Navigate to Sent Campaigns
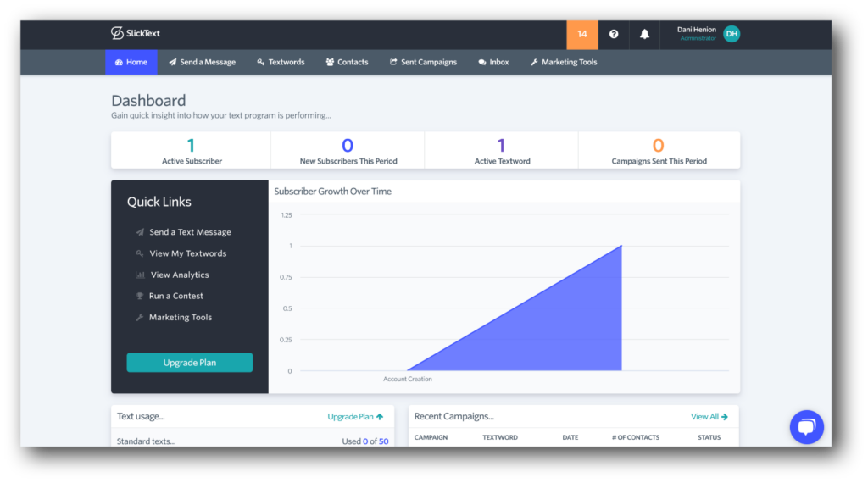This screenshot has width=868, height=483. coord(423,62)
